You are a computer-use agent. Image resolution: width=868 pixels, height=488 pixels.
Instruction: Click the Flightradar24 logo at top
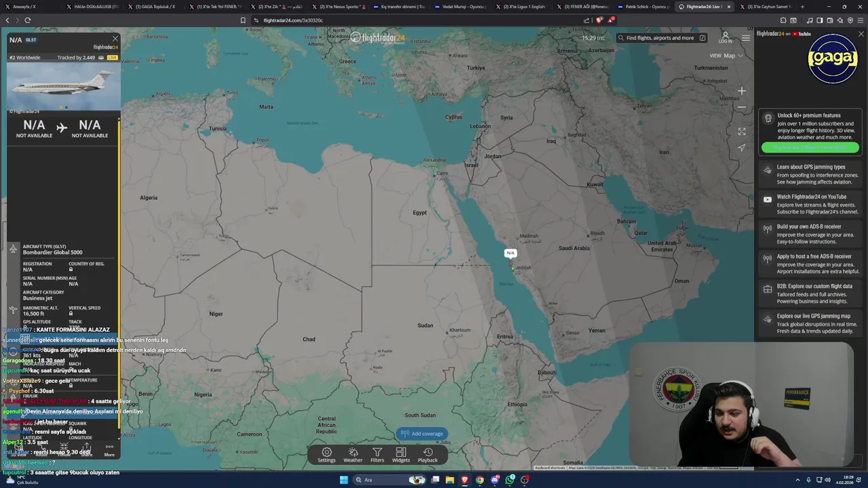point(377,38)
